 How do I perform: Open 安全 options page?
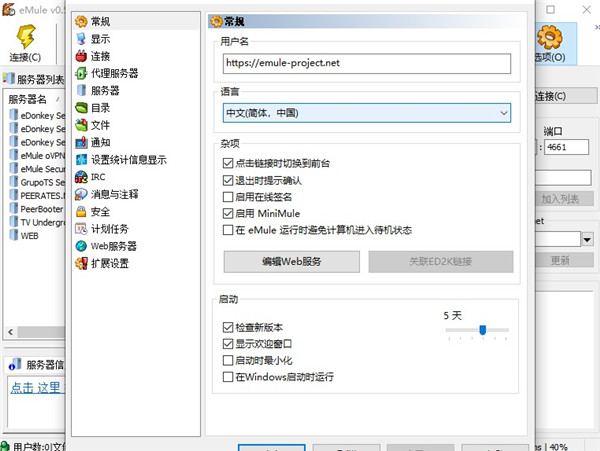tap(100, 212)
